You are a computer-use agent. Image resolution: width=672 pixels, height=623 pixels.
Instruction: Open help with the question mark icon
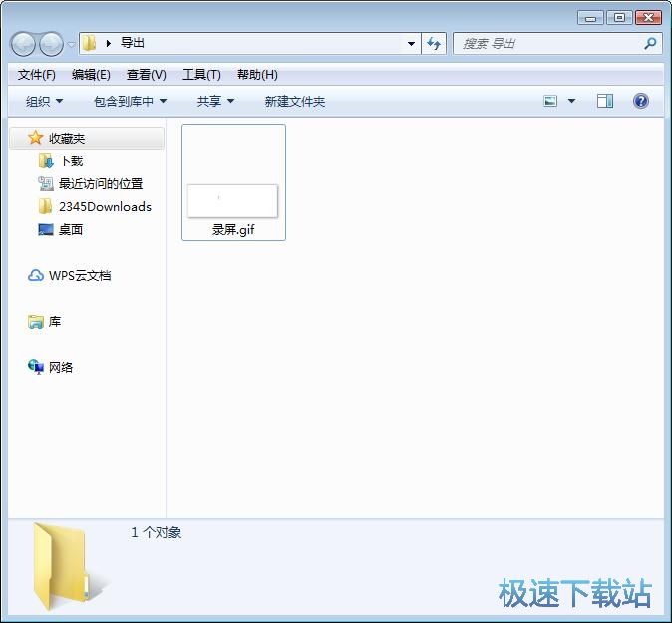click(x=641, y=101)
